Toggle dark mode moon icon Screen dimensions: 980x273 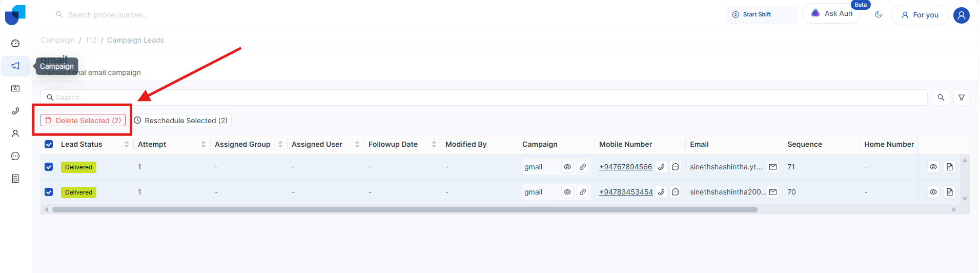coord(879,15)
